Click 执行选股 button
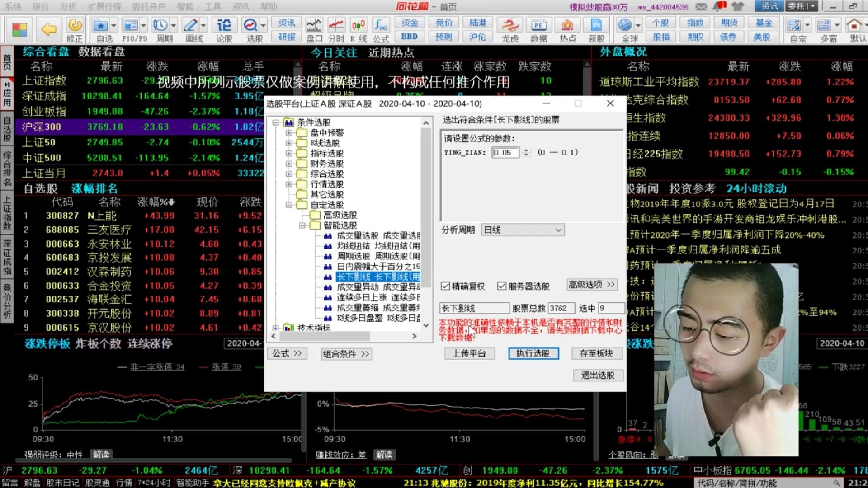Image resolution: width=868 pixels, height=488 pixels. 533,353
